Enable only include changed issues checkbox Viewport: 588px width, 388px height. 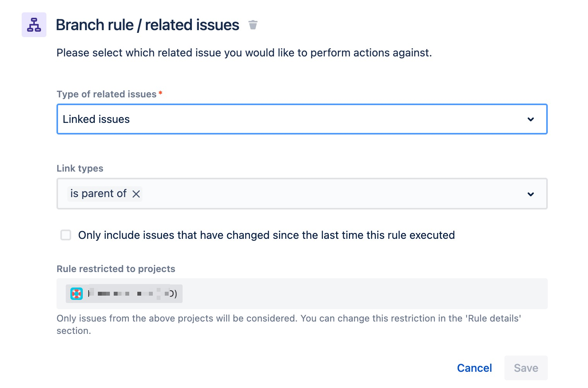pyautogui.click(x=66, y=235)
